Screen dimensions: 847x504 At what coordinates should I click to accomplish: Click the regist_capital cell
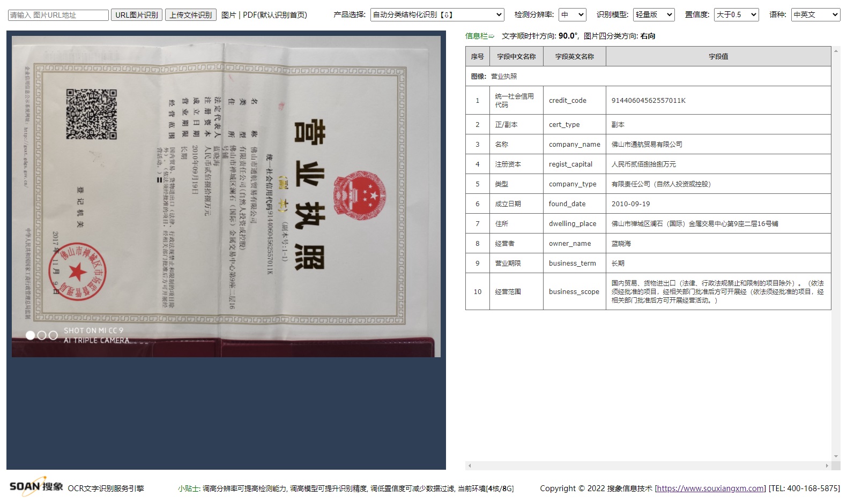coord(575,164)
